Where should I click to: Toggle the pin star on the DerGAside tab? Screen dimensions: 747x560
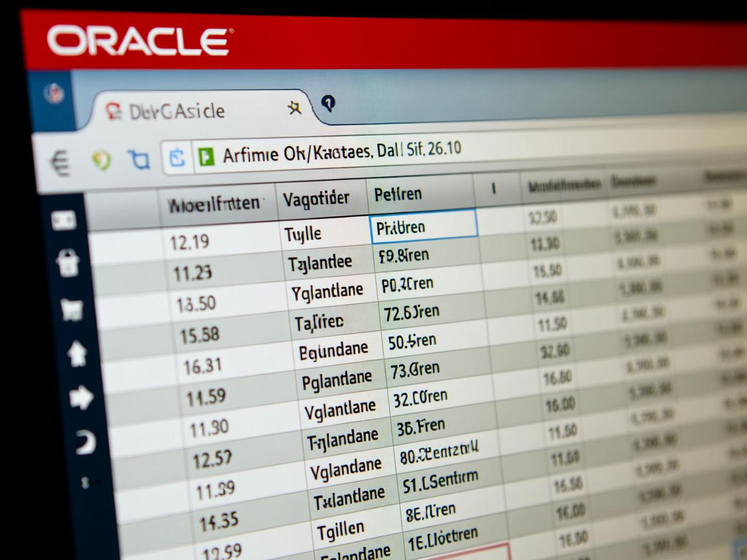point(294,108)
